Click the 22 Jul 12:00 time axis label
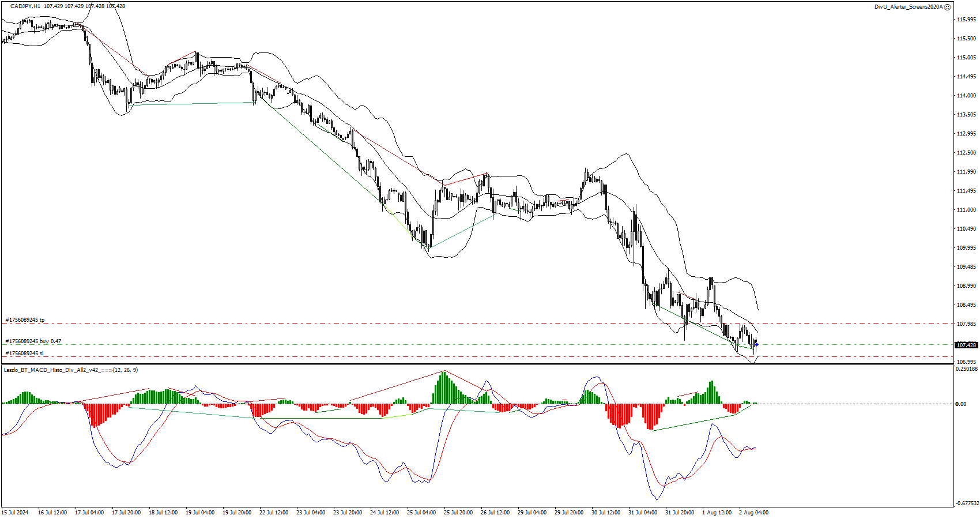 pos(273,512)
